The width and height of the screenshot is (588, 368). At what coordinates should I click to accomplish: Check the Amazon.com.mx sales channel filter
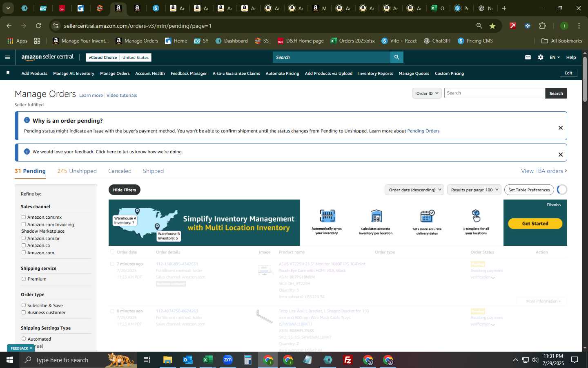pyautogui.click(x=24, y=217)
